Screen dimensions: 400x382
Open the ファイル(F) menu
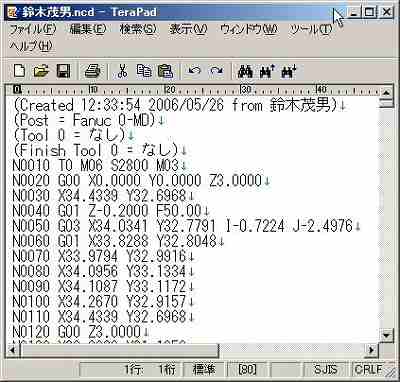(33, 29)
